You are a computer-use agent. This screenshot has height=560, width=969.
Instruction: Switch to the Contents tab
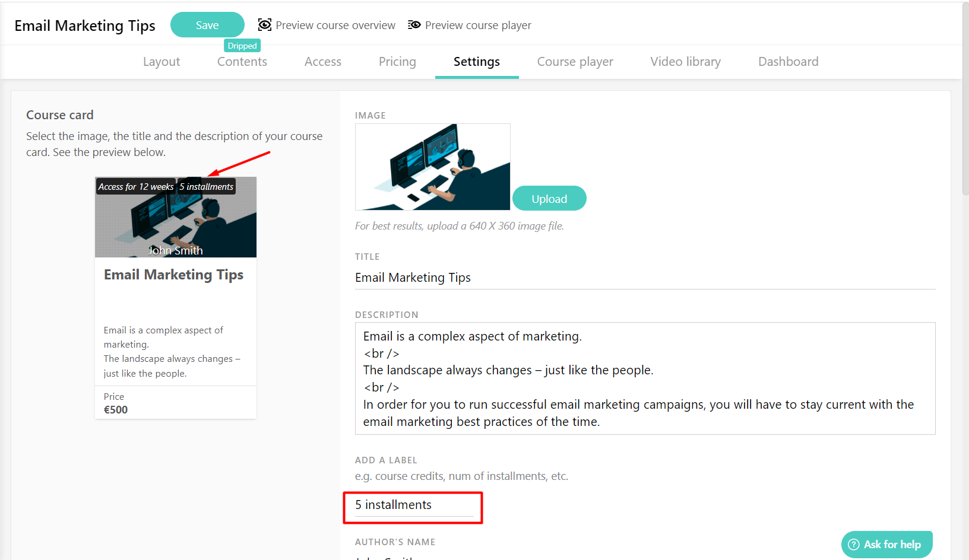(242, 62)
